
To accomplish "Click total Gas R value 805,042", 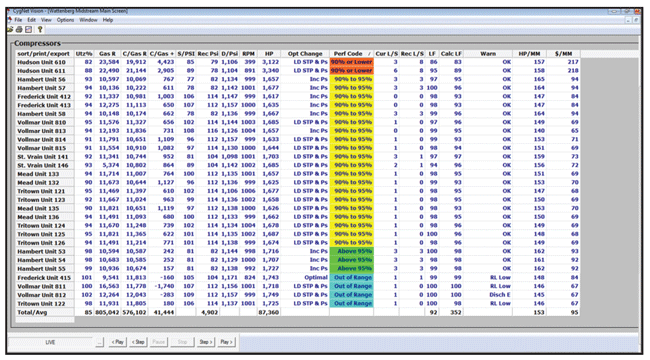I will pos(107,312).
